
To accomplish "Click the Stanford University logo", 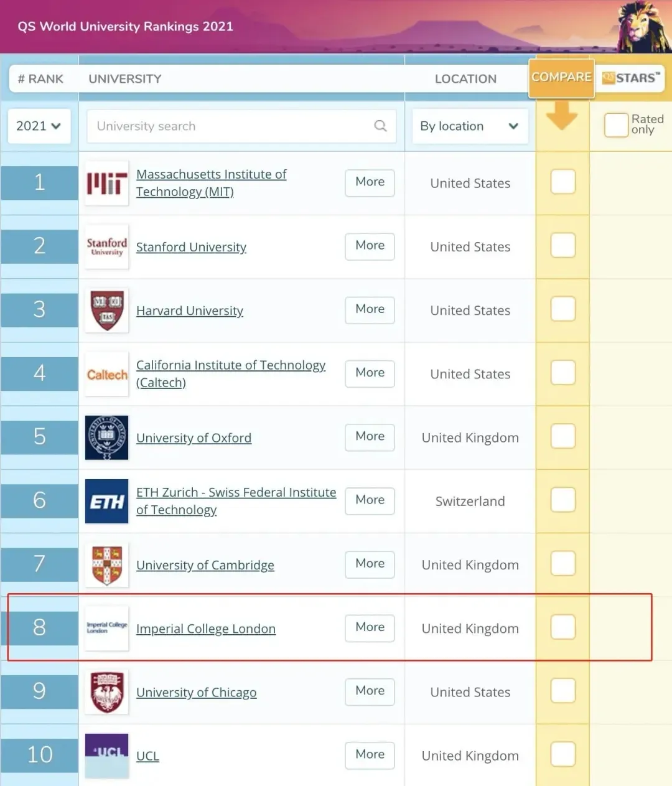I will (106, 247).
